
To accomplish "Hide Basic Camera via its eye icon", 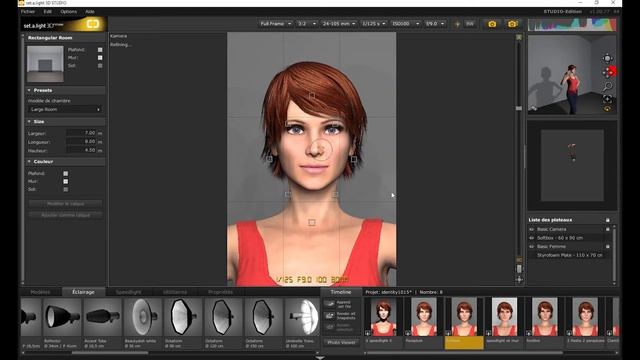I will pos(532,229).
